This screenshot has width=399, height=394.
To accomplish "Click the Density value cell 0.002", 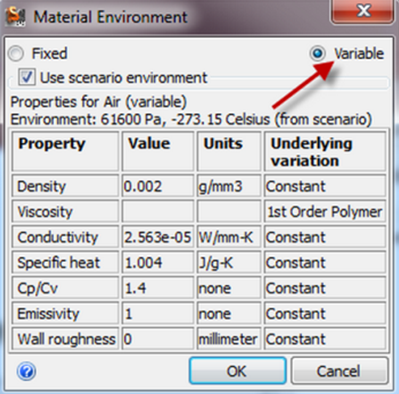I will tap(158, 186).
